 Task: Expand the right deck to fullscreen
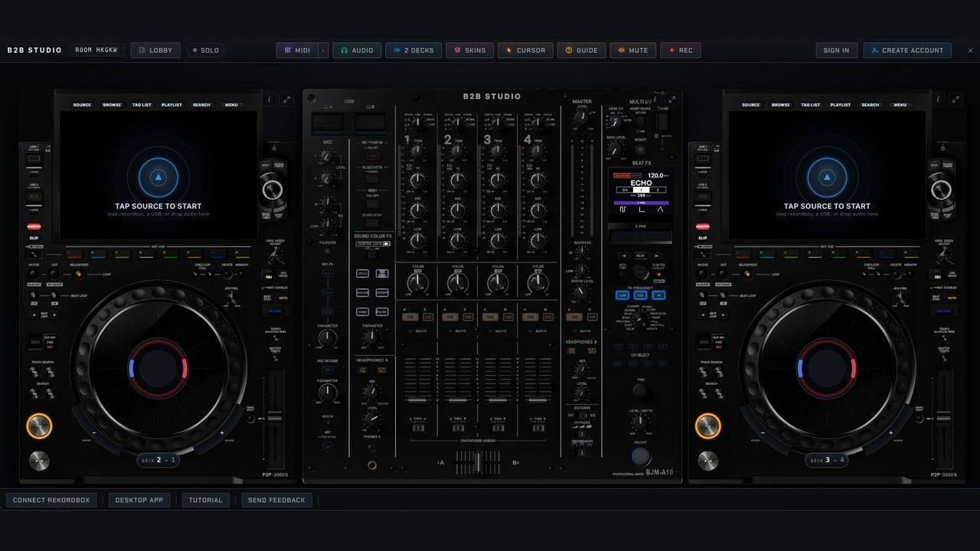955,99
